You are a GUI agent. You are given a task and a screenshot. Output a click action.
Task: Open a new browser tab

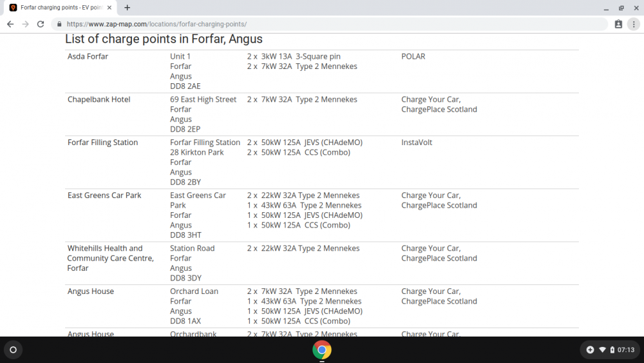128,7
